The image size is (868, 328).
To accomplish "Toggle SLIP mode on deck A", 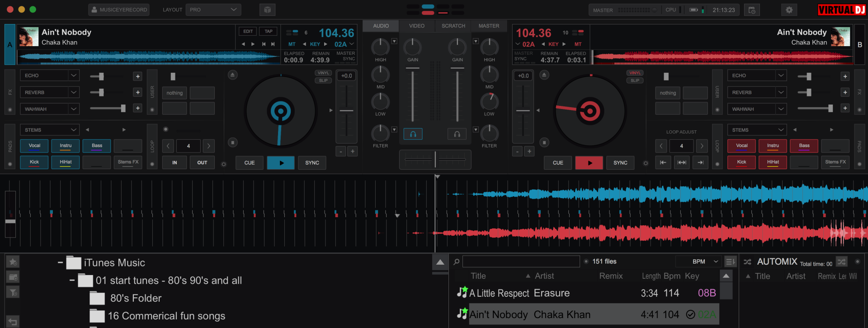I will click(323, 81).
